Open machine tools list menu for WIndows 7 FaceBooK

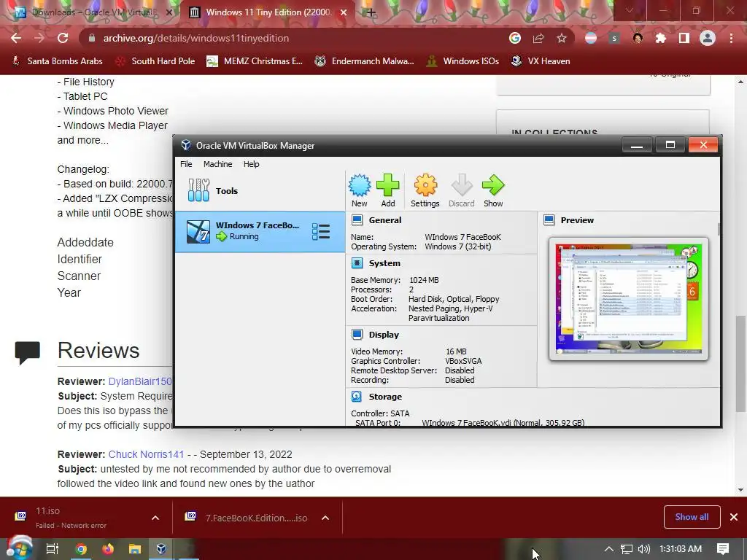[x=321, y=231]
